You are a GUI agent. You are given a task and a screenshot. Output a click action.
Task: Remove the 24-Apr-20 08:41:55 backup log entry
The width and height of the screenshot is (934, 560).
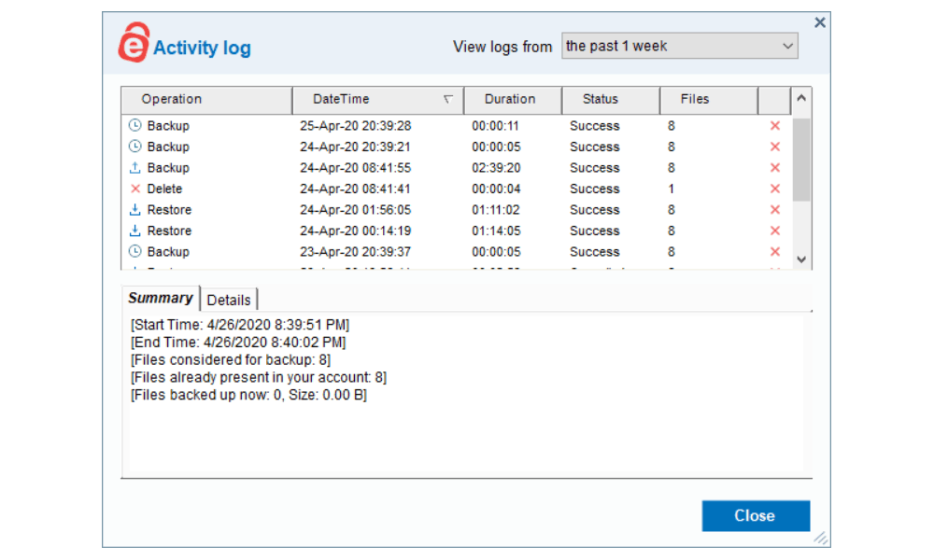(775, 168)
